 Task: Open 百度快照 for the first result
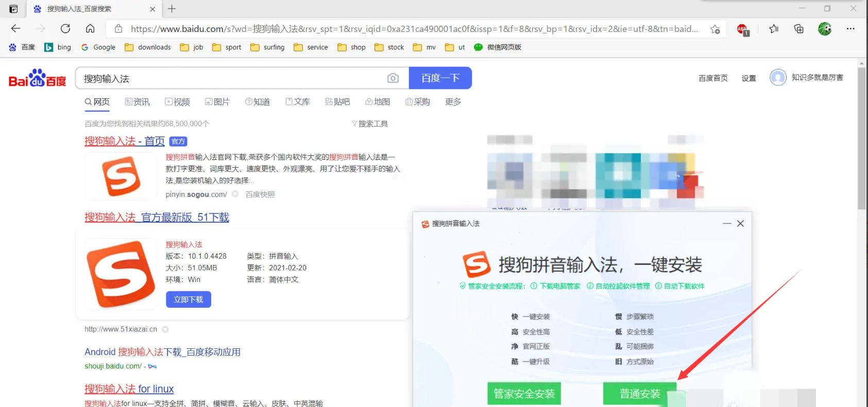(260, 194)
